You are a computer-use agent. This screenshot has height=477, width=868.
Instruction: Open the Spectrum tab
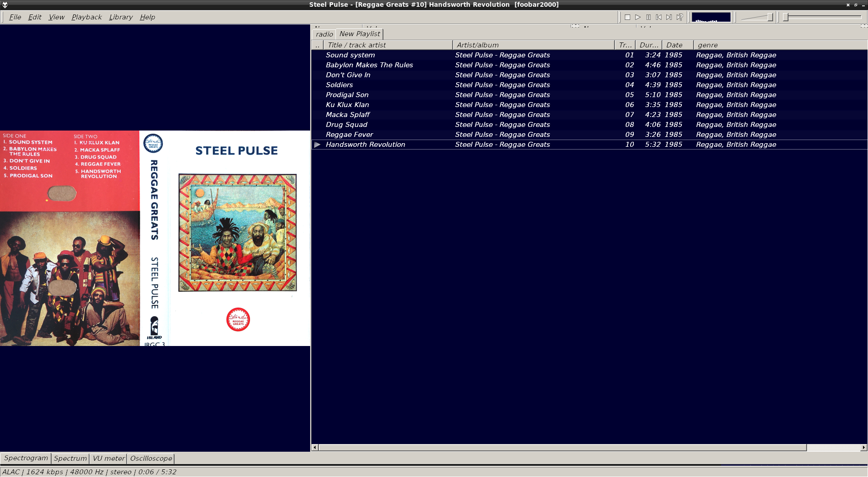70,458
